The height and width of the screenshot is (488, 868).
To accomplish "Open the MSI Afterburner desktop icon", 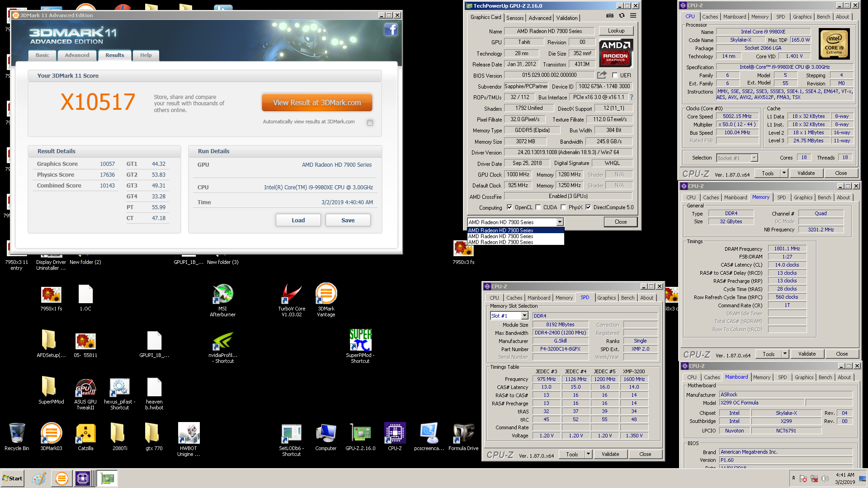I will 223,300.
